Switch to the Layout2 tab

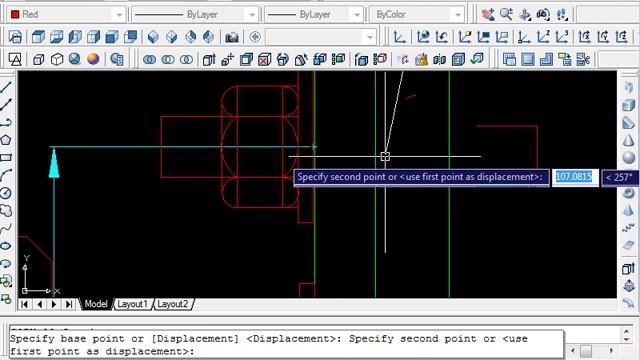[172, 304]
